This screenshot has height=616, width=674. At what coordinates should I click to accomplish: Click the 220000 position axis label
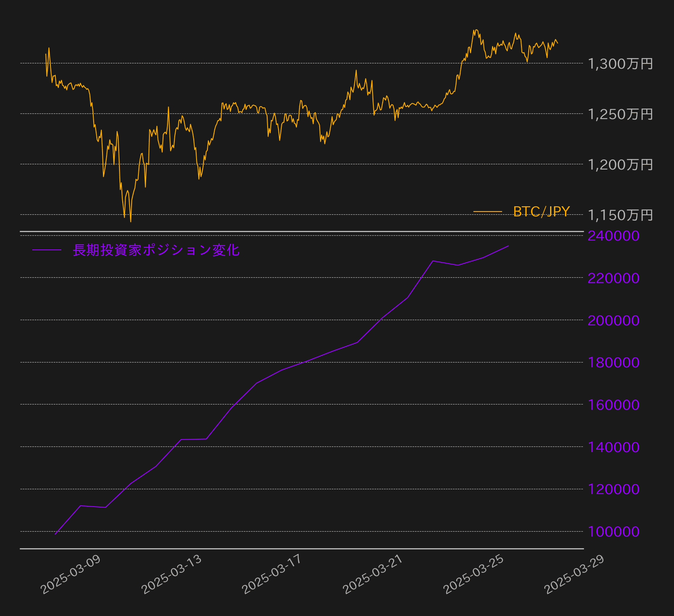point(613,278)
